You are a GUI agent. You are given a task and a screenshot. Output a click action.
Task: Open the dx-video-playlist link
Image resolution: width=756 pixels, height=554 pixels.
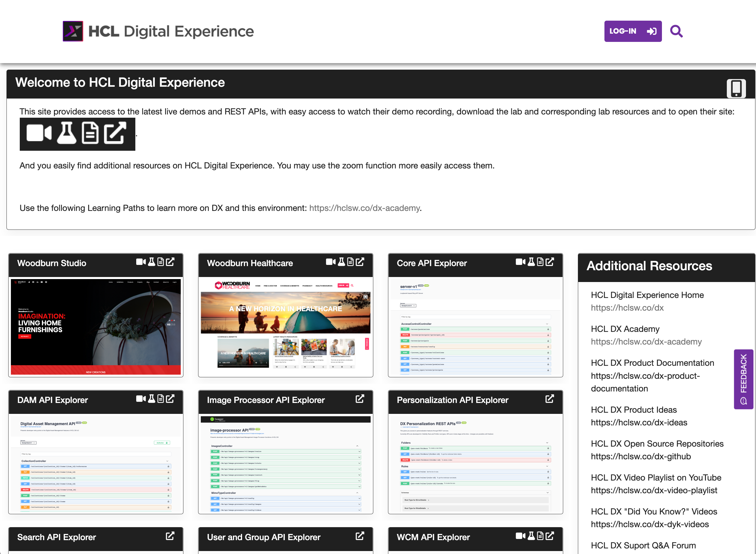654,490
